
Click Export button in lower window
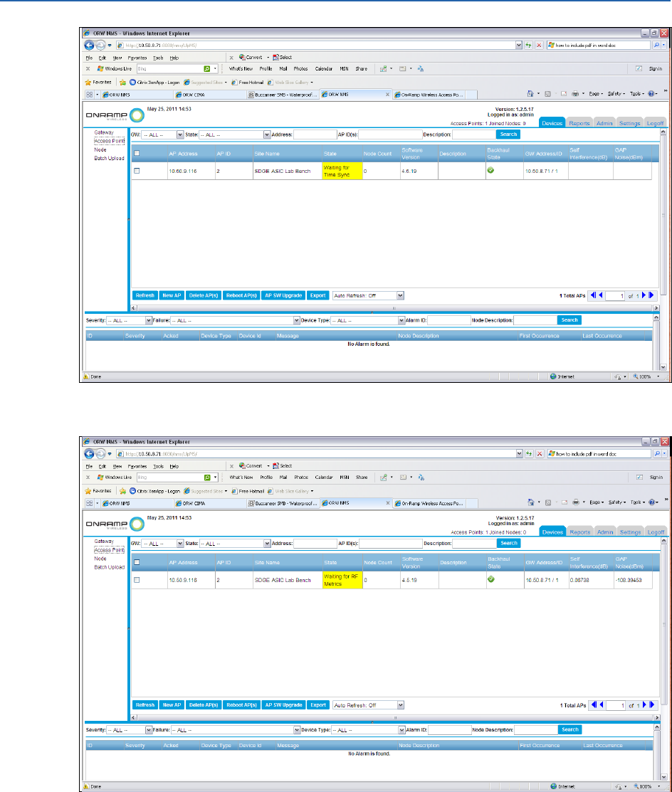coord(318,705)
